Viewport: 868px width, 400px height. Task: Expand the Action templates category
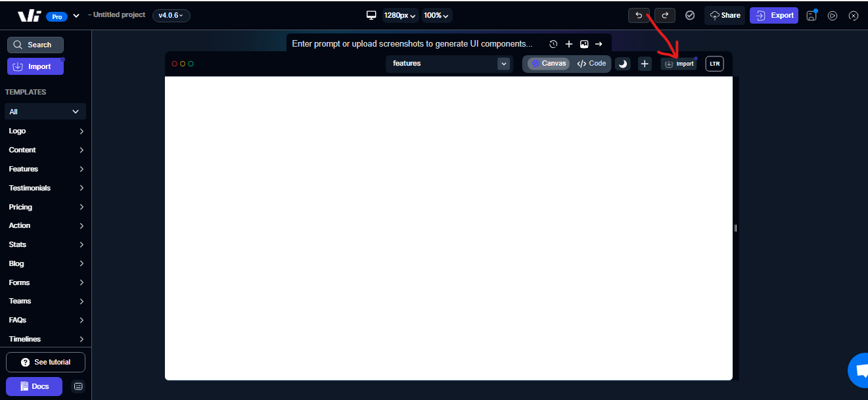pos(45,226)
